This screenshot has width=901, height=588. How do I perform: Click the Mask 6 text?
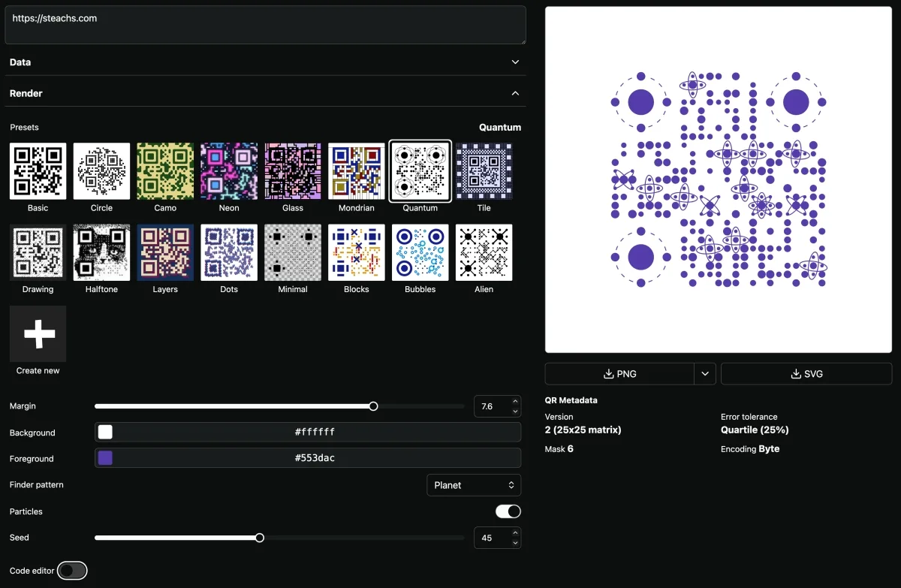[559, 449]
